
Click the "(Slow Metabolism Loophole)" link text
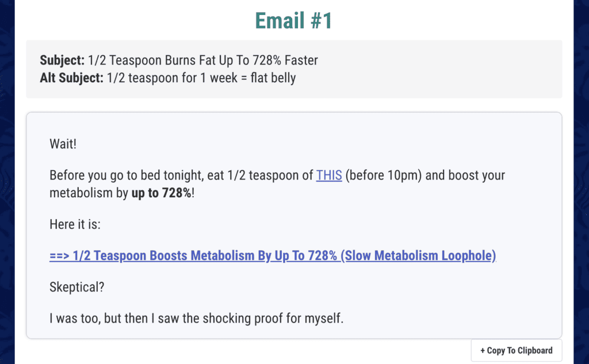[x=418, y=255]
